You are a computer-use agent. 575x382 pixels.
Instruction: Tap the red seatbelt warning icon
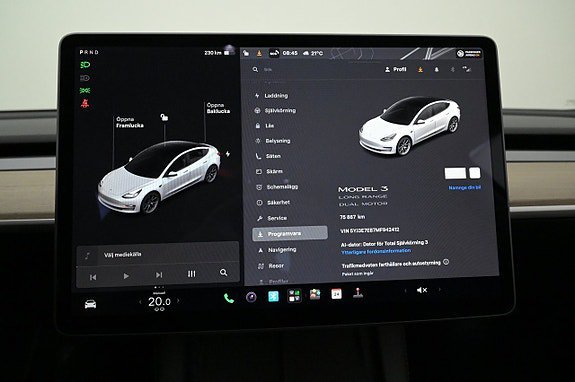pos(85,104)
